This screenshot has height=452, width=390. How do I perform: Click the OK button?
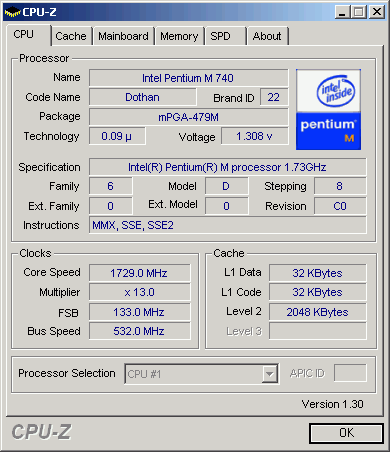pos(346,433)
